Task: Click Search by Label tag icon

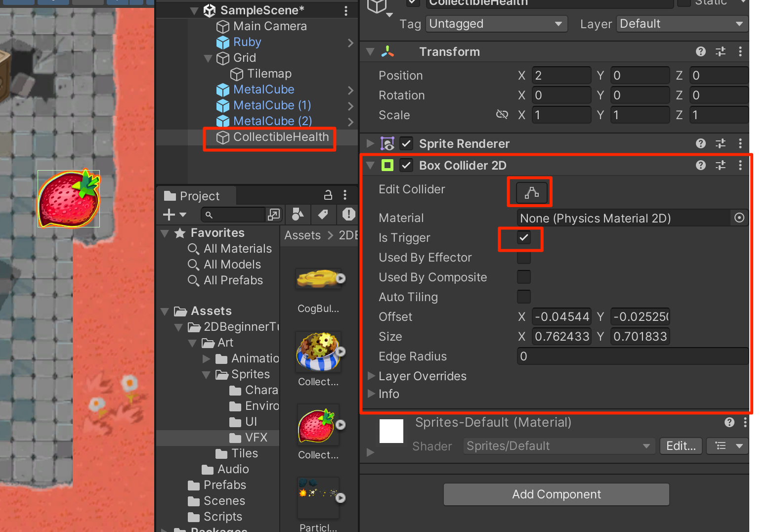Action: pos(323,214)
